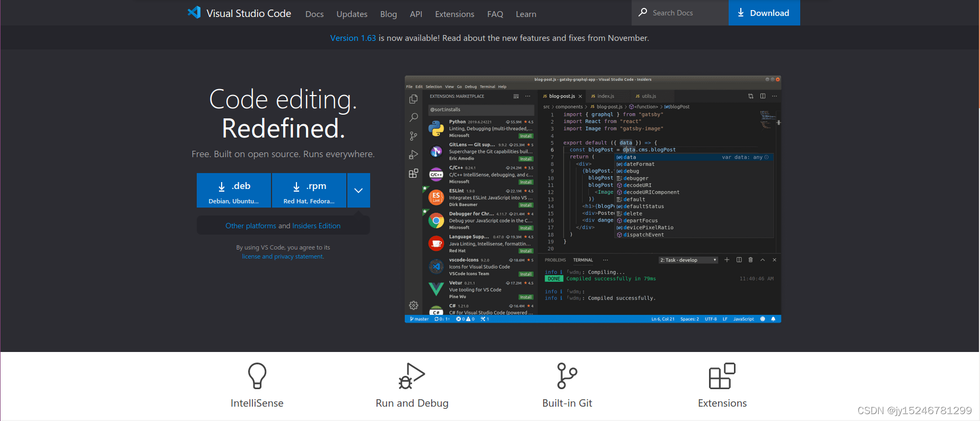Click the Extensions blocks icon at bottom
Screen dimensions: 980x421
point(722,376)
